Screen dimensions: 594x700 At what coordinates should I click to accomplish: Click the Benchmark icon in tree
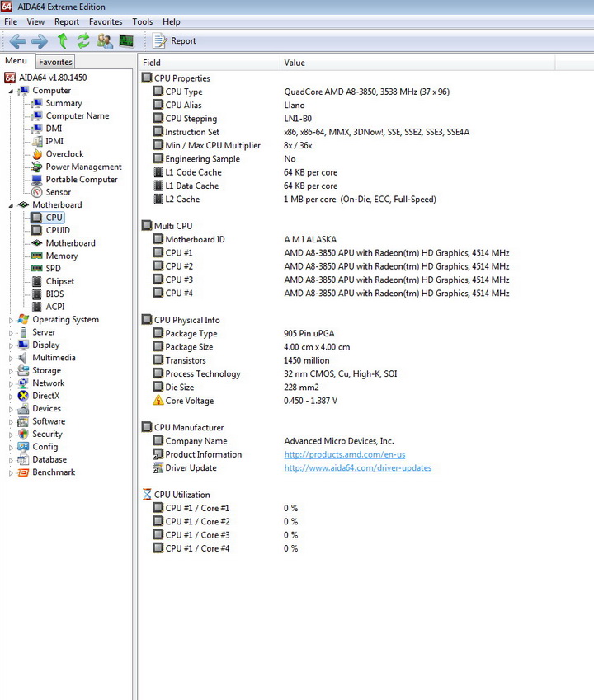[23, 472]
